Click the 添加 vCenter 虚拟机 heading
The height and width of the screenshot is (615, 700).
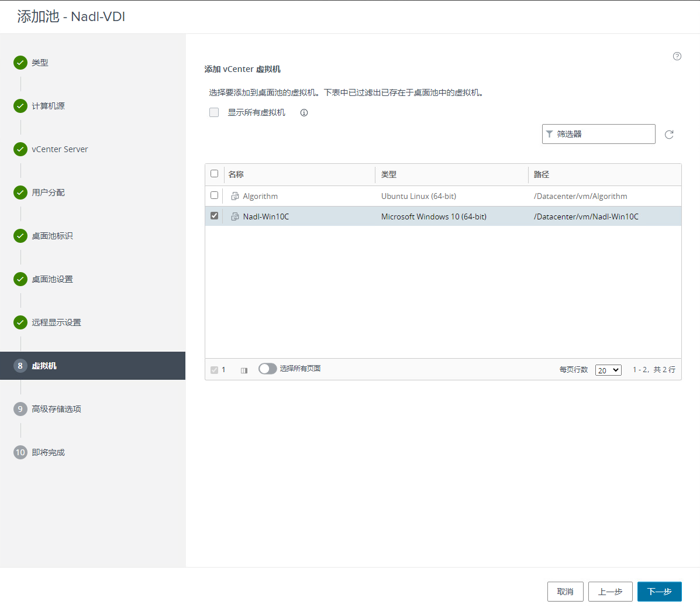pos(243,69)
